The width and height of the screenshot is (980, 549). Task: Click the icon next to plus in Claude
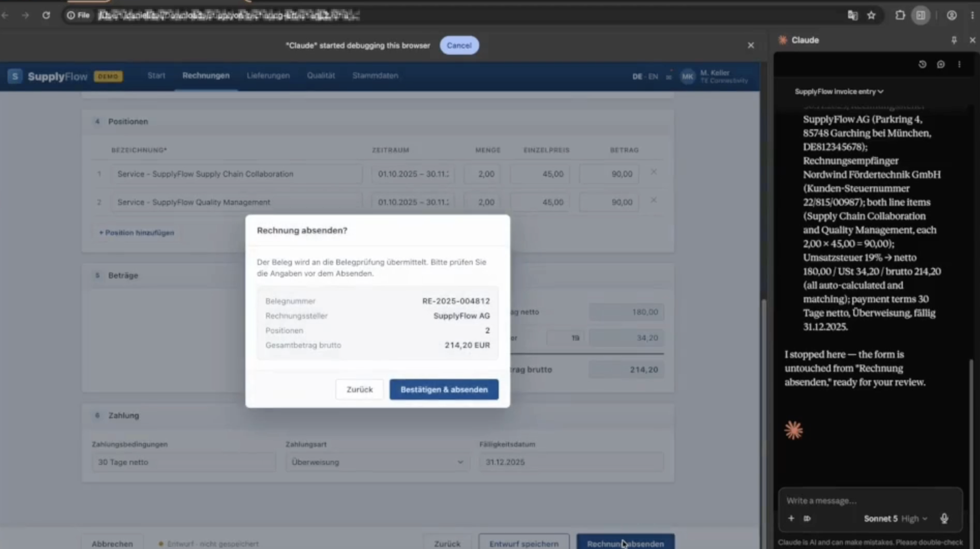[807, 518]
